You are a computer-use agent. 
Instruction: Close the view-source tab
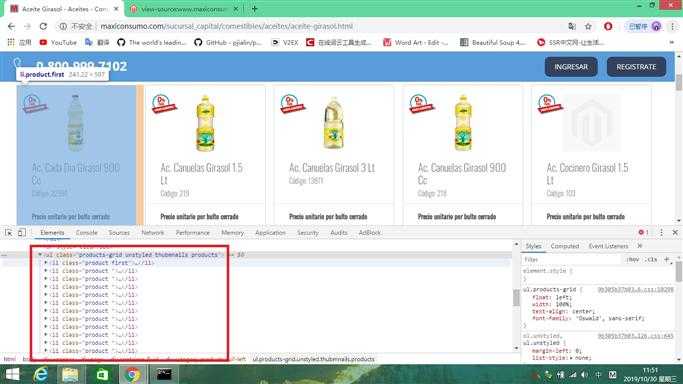coord(236,9)
